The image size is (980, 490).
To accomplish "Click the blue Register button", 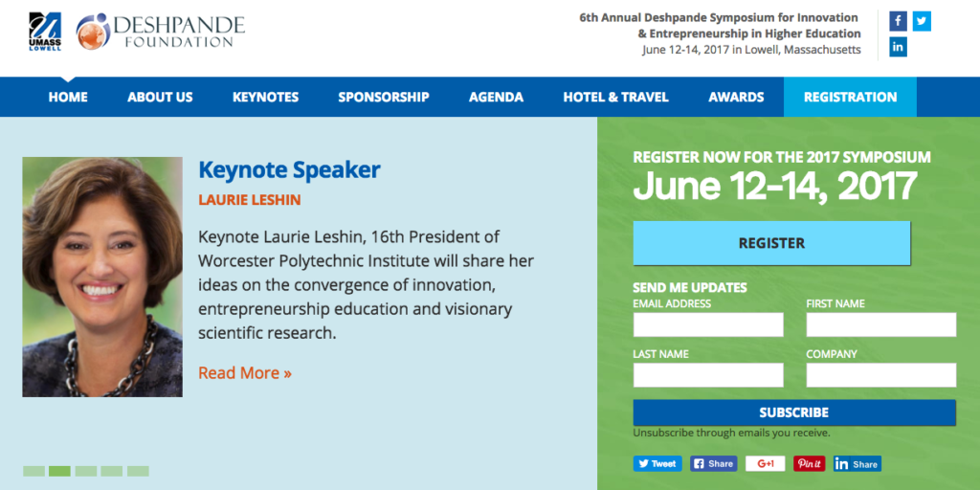I will click(772, 243).
